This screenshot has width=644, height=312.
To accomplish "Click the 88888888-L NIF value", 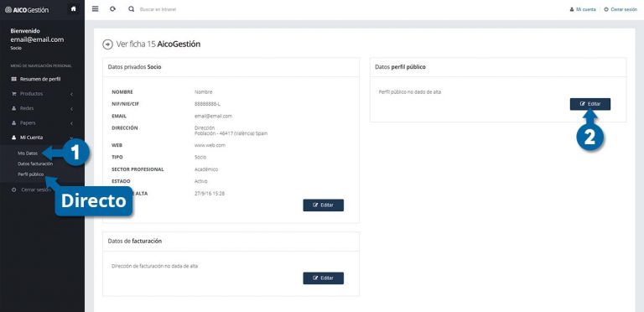I will (x=207, y=104).
